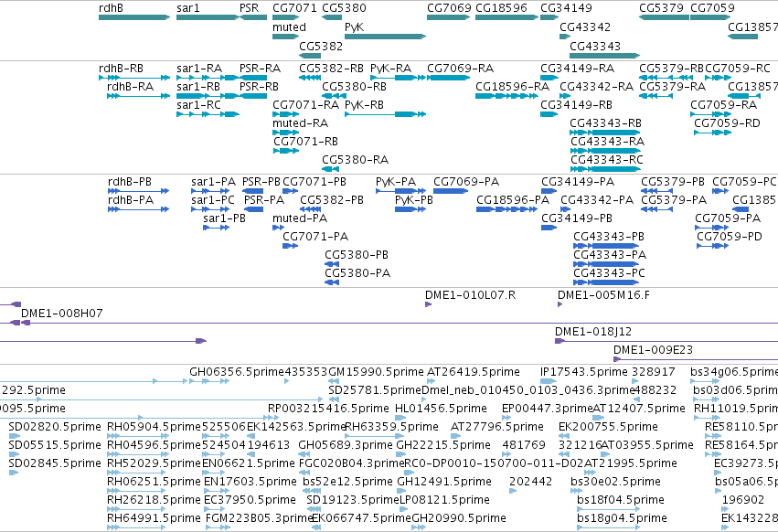Click the PyK gene bar
The image size is (778, 532).
(x=386, y=37)
